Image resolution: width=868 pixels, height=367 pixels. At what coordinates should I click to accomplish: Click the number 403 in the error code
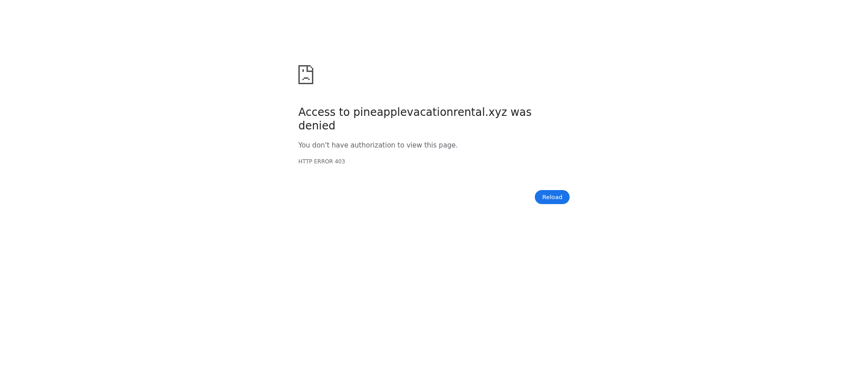point(340,162)
